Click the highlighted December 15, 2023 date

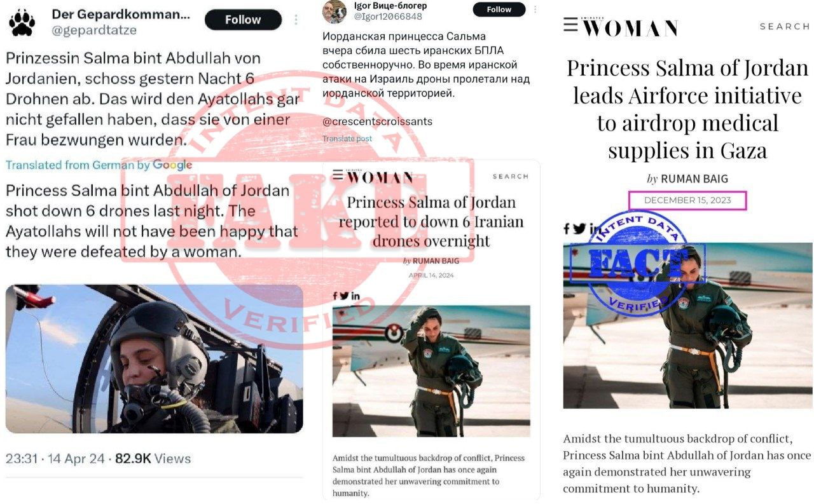(x=687, y=200)
